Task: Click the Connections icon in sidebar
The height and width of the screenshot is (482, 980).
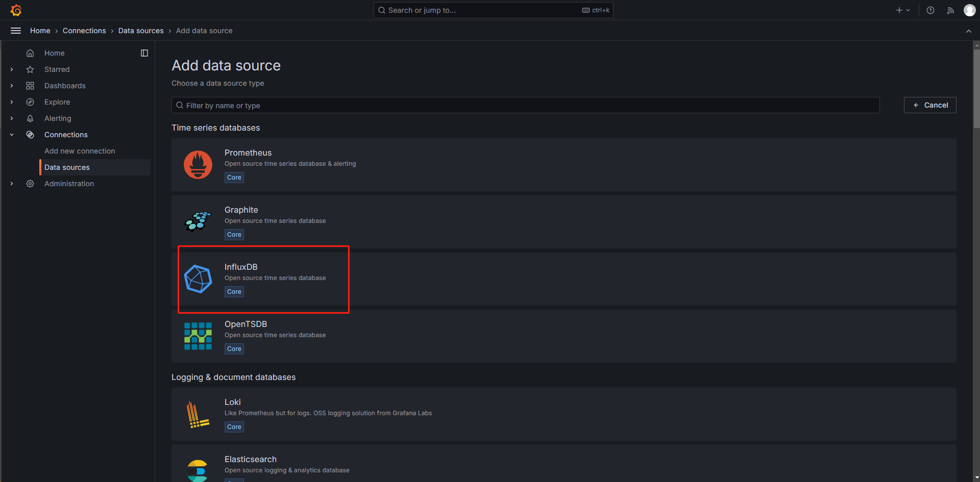Action: [30, 135]
